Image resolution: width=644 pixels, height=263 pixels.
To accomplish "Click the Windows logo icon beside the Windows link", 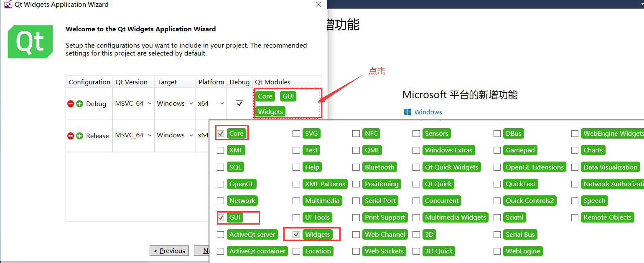I will click(407, 112).
